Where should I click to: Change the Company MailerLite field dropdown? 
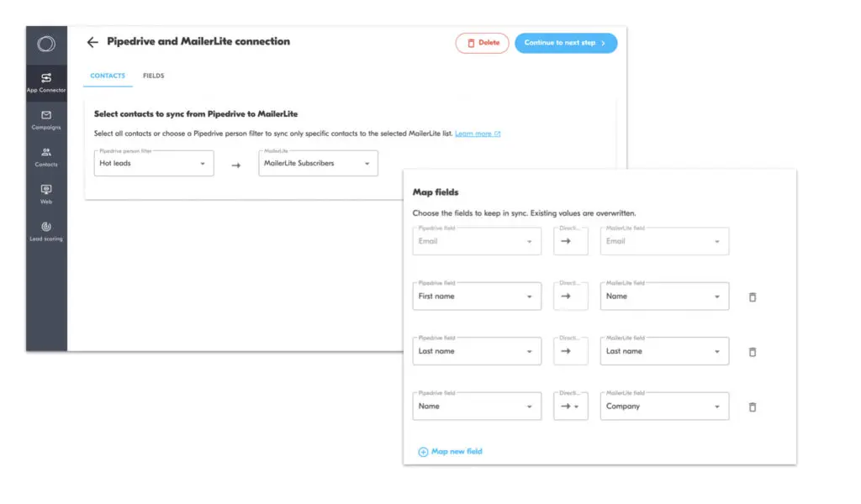663,407
